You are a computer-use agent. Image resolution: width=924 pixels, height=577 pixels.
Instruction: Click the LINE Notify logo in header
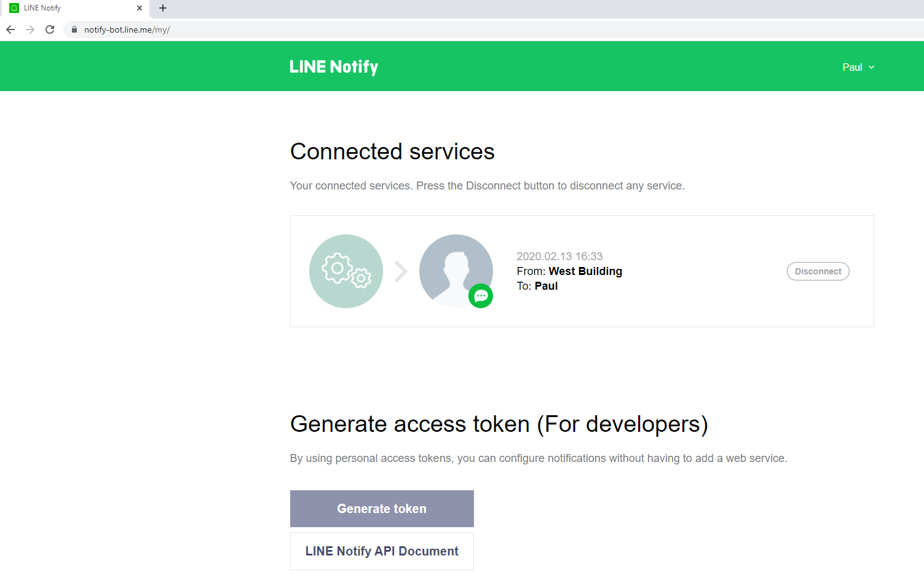click(334, 66)
